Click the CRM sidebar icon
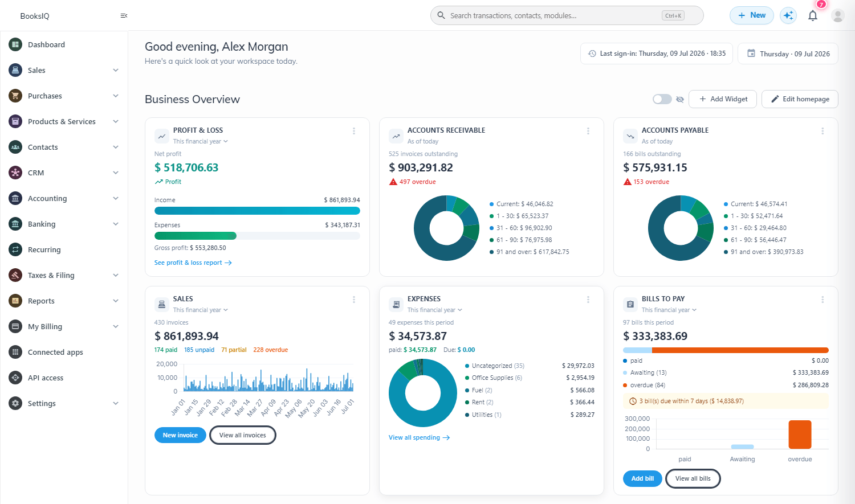 pyautogui.click(x=15, y=173)
